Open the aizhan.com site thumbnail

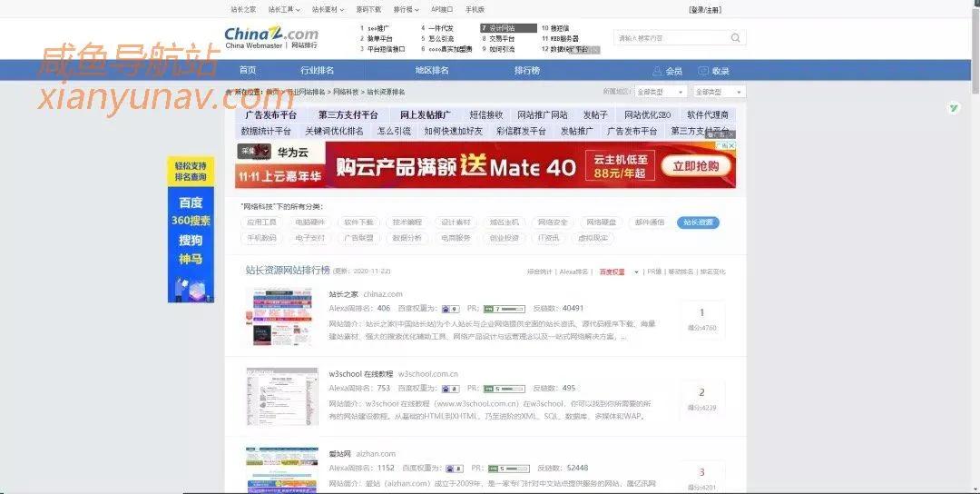pyautogui.click(x=282, y=469)
